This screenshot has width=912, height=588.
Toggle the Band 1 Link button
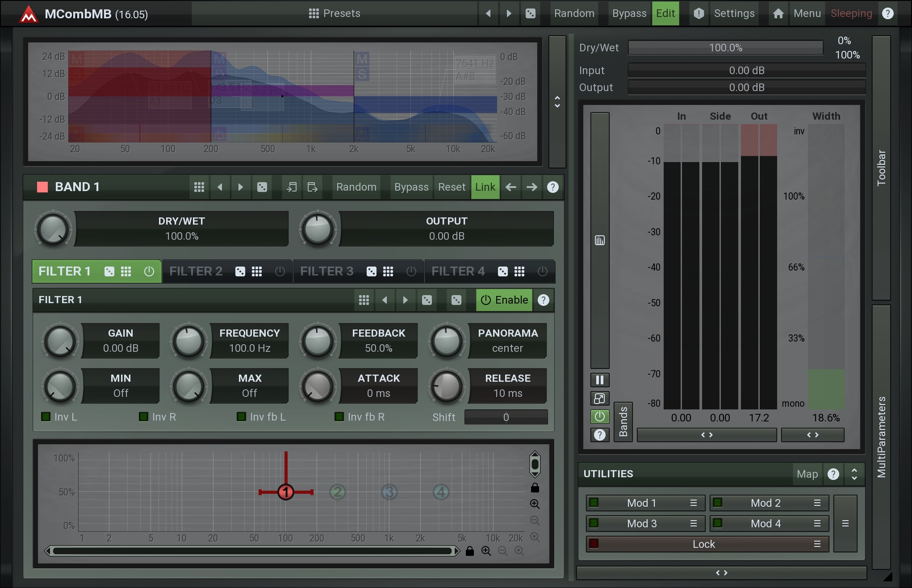[x=485, y=187]
